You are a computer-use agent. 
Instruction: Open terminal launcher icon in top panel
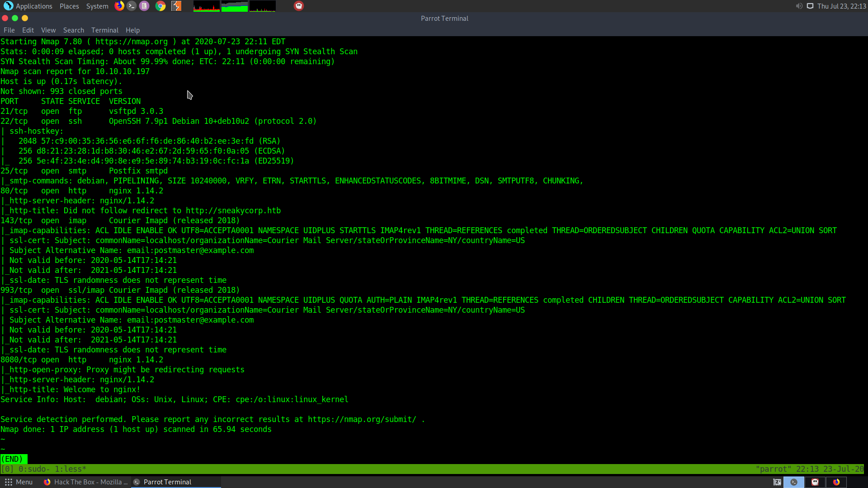click(132, 6)
